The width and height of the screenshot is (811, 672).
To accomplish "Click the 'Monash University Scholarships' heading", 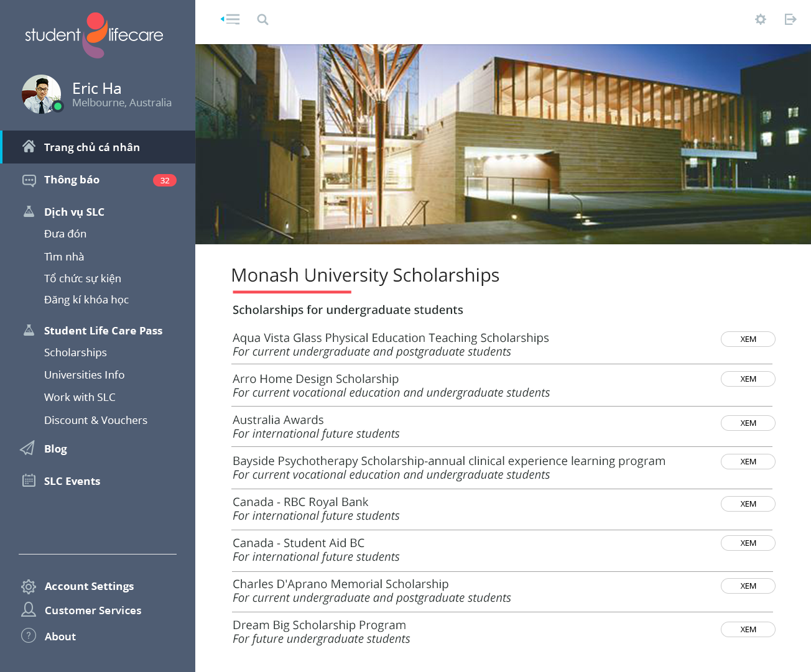I will click(365, 275).
